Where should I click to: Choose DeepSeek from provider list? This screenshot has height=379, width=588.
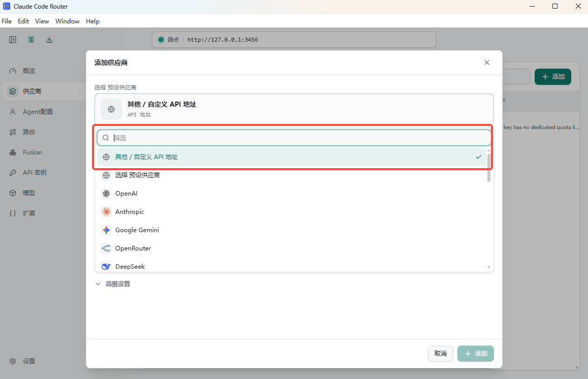pyautogui.click(x=292, y=267)
